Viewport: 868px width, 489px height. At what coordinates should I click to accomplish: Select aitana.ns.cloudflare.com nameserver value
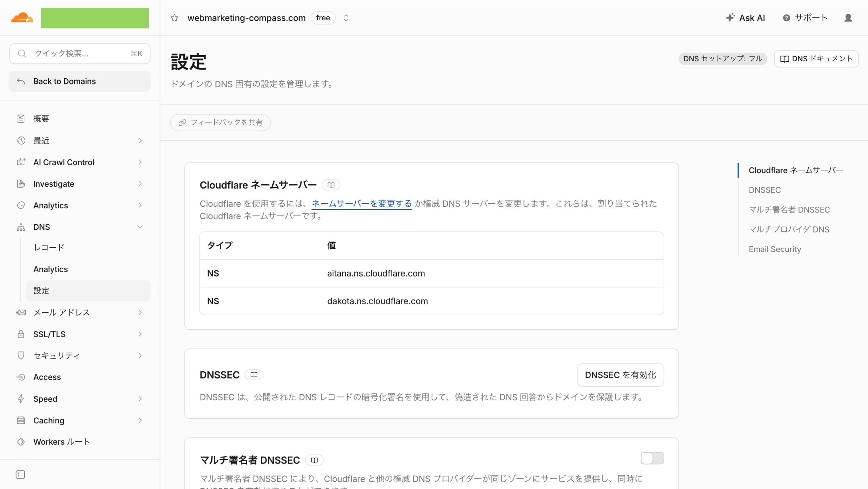click(x=376, y=273)
